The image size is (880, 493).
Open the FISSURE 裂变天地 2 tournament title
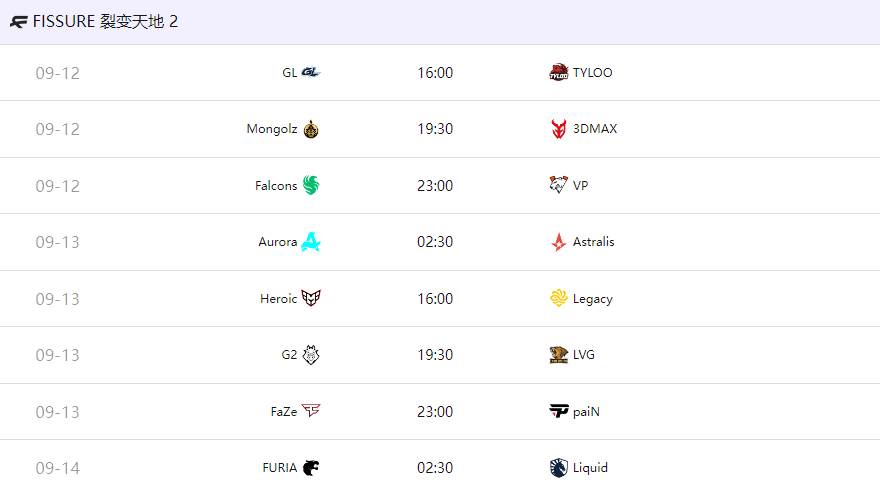coord(106,22)
